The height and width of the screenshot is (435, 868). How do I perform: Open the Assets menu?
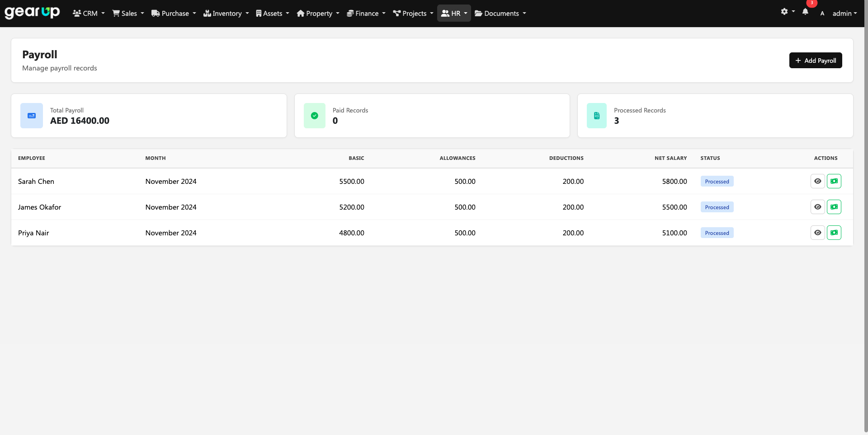[273, 14]
